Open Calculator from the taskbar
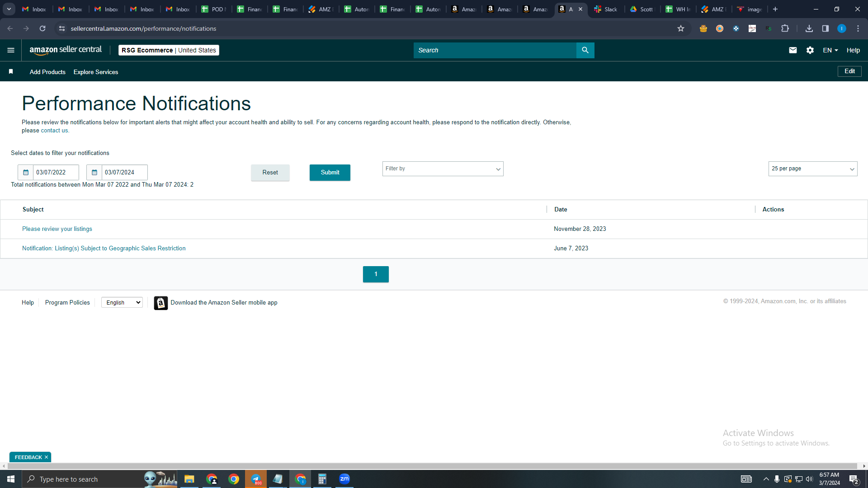Viewport: 868px width, 488px height. click(x=322, y=479)
